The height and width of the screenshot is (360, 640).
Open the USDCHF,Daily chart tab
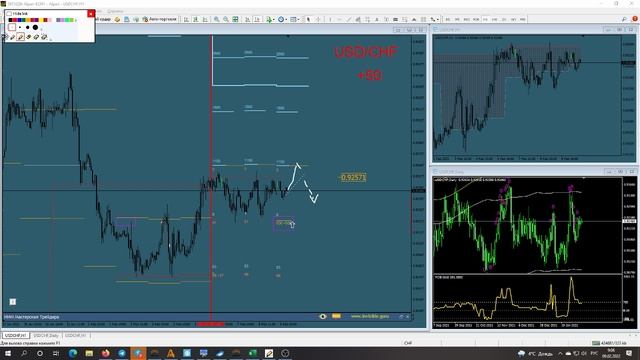click(x=46, y=336)
